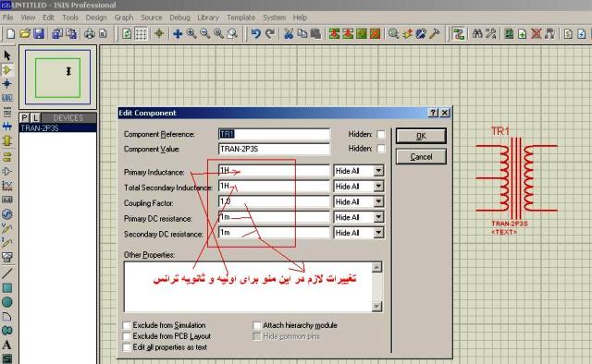Image resolution: width=592 pixels, height=364 pixels.
Task: Toggle the grid display icon
Action: click(x=141, y=34)
